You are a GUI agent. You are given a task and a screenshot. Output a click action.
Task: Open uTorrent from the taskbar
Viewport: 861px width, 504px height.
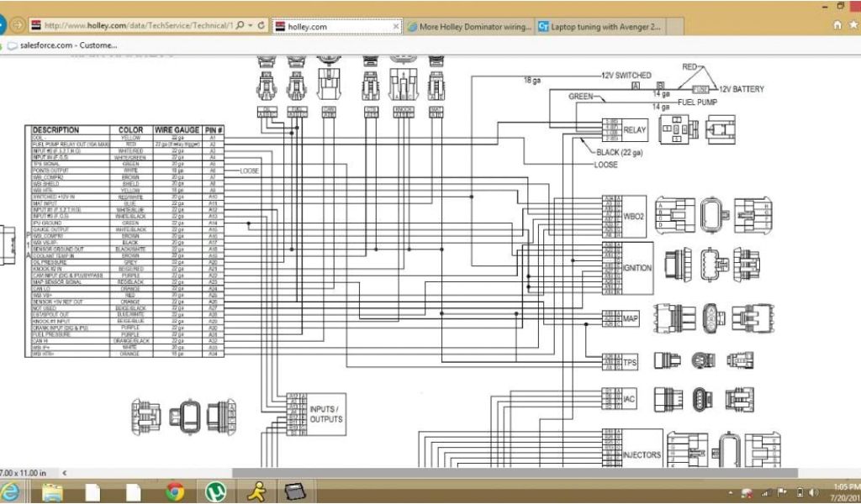tap(214, 491)
